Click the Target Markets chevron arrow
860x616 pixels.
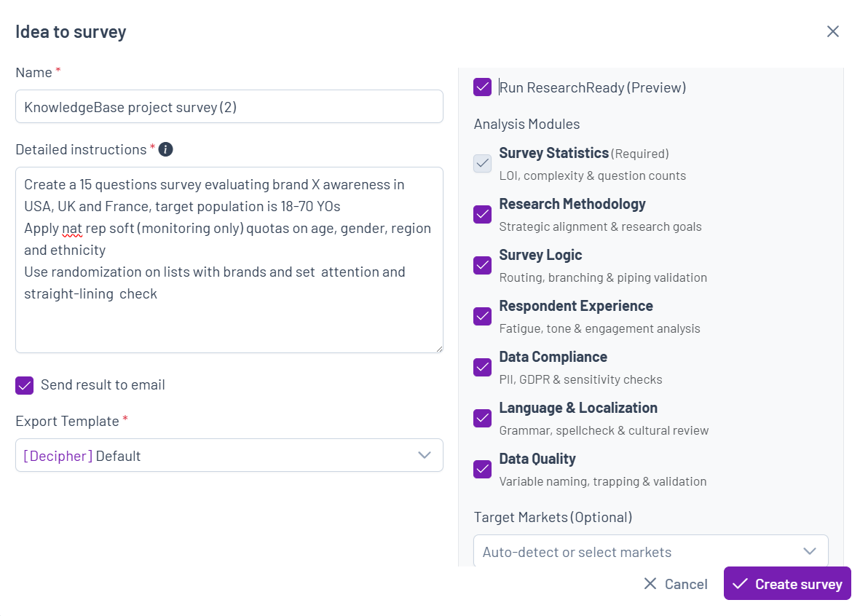coord(810,551)
